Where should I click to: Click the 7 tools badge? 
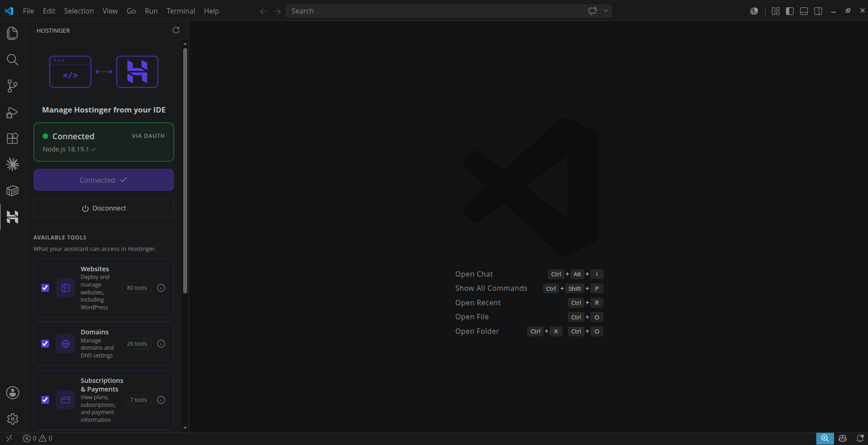[x=139, y=400]
